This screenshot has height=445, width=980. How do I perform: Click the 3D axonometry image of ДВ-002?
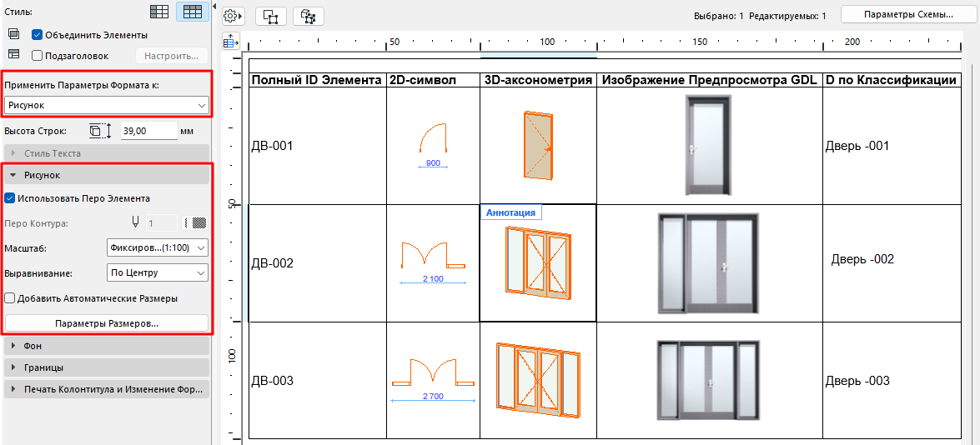pyautogui.click(x=537, y=261)
